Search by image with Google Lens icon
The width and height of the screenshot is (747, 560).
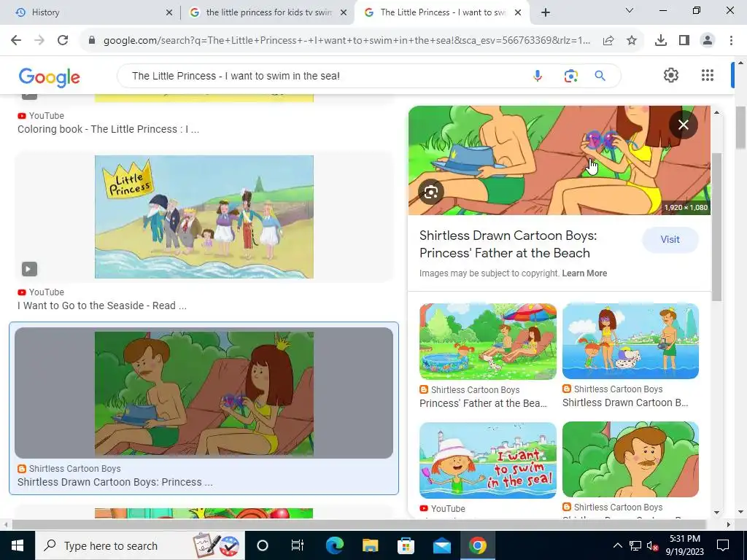pyautogui.click(x=570, y=76)
